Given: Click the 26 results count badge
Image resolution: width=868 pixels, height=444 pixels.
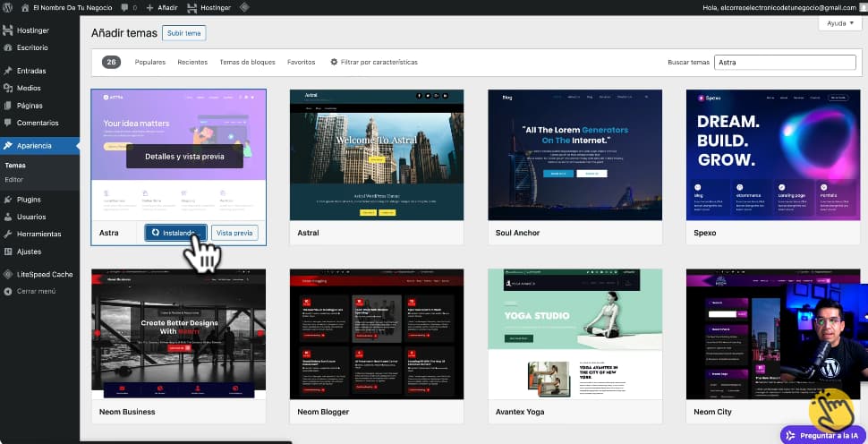Looking at the screenshot, I should coord(111,62).
